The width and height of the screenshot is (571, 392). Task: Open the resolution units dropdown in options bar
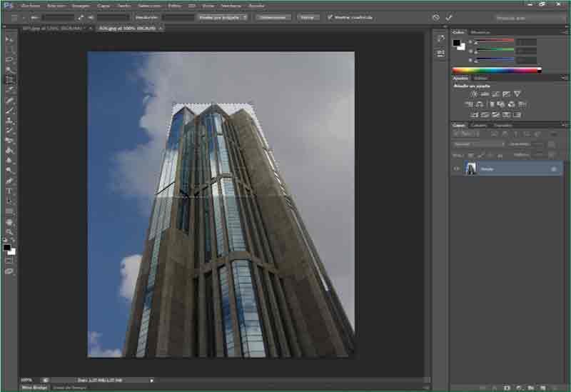pyautogui.click(x=223, y=16)
